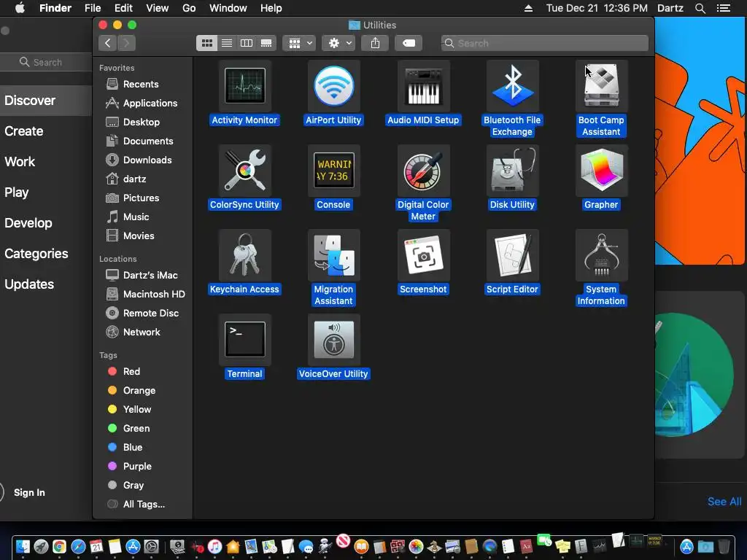Select Desktop in the sidebar
This screenshot has height=560, width=747.
pos(133,122)
